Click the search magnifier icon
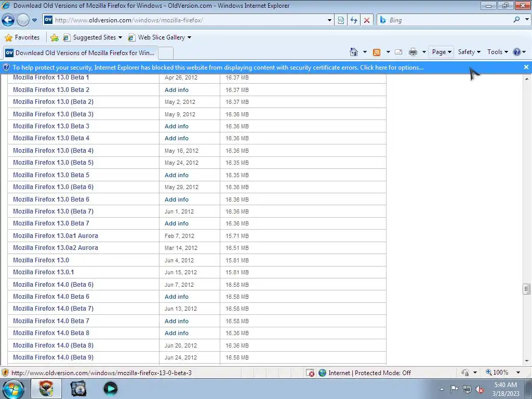This screenshot has height=399, width=532. (x=516, y=20)
